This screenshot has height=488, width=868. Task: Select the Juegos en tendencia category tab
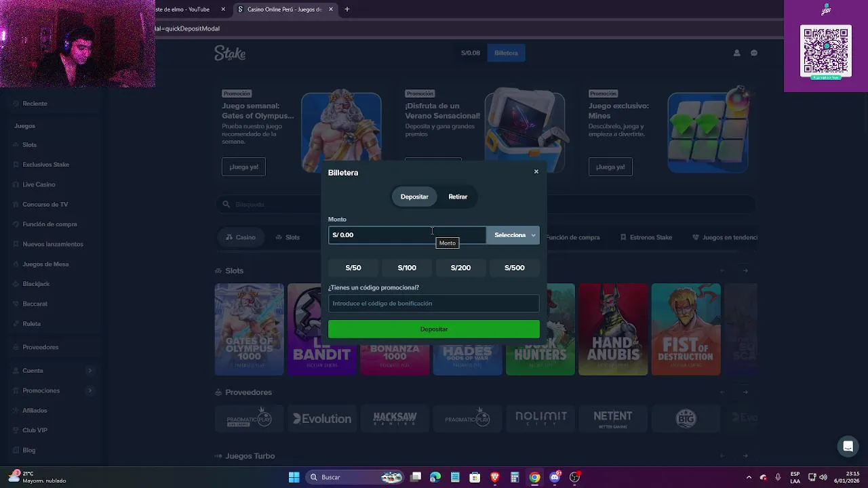pyautogui.click(x=724, y=237)
